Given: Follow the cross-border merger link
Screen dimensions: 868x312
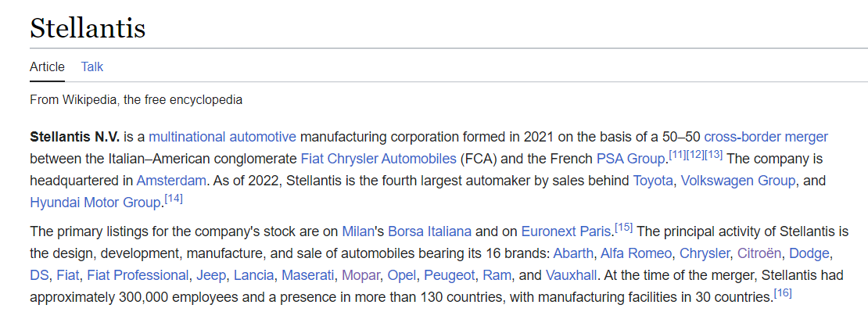Looking at the screenshot, I should pyautogui.click(x=766, y=137).
